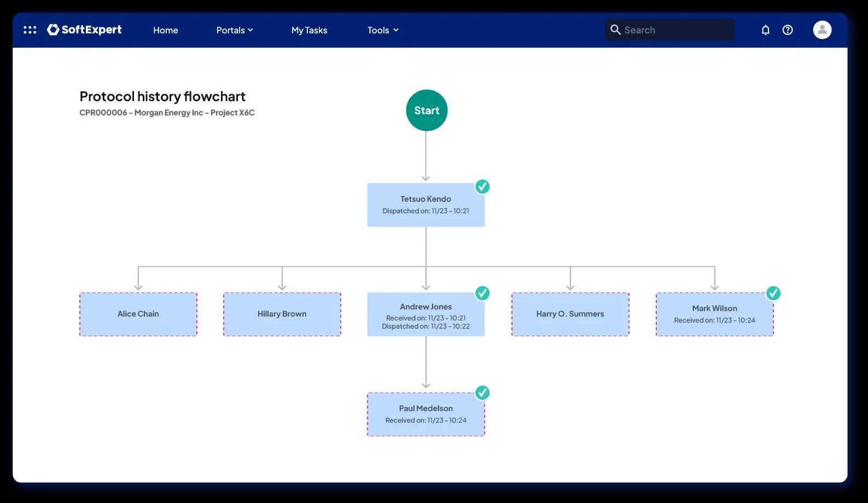Click the CPR000006 Morgan Energy subtitle
The height and width of the screenshot is (503, 868).
point(167,113)
